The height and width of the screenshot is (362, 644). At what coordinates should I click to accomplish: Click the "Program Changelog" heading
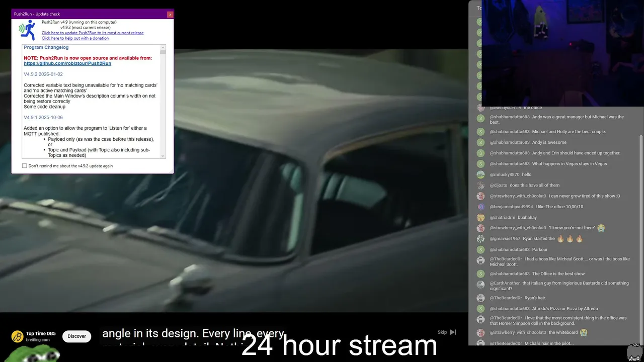coord(46,47)
